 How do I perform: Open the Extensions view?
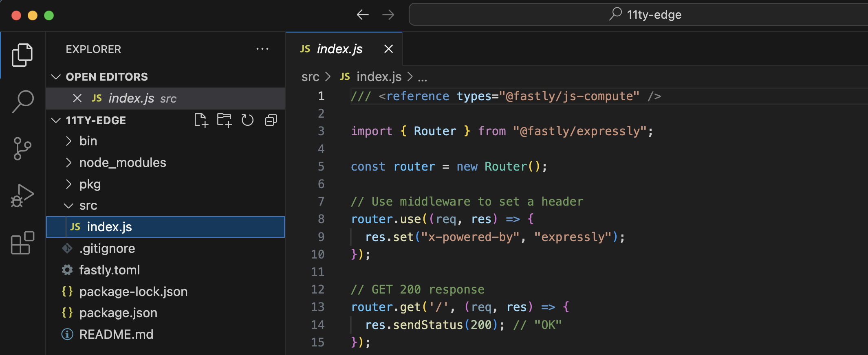[22, 243]
